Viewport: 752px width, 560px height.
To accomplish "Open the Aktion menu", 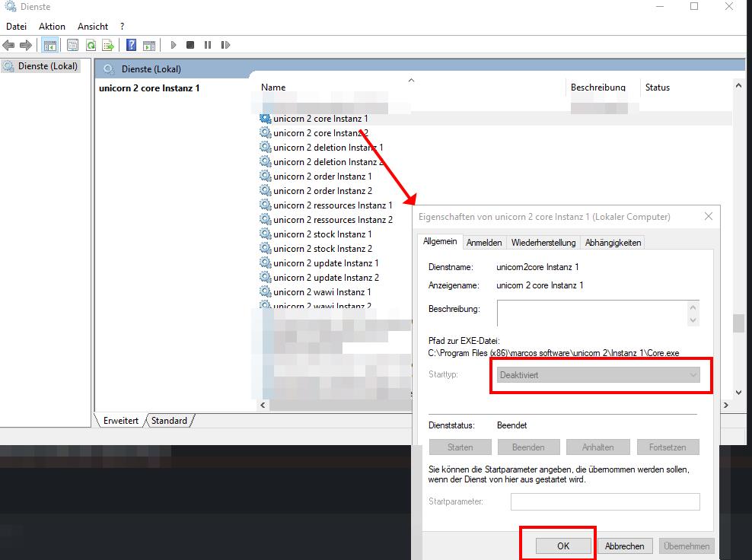I will pos(52,27).
